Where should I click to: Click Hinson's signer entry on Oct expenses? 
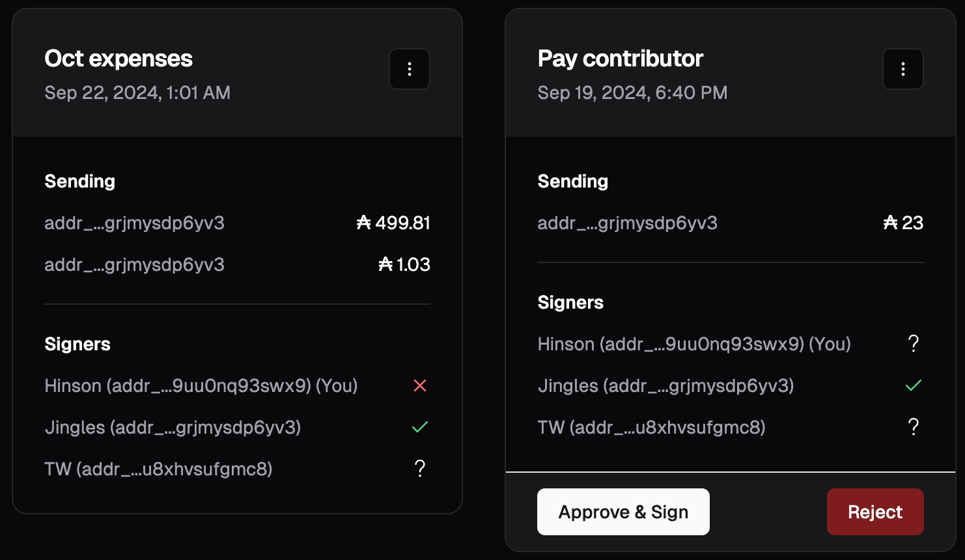[x=201, y=385]
